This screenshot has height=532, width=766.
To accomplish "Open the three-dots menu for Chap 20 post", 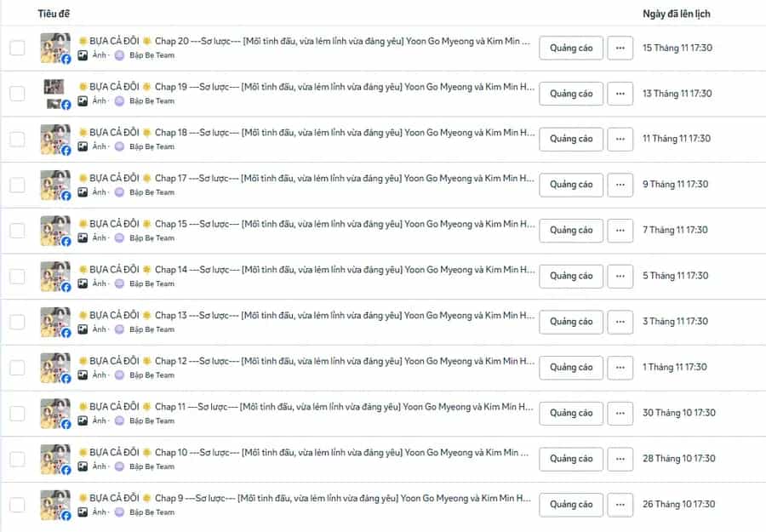I will pyautogui.click(x=620, y=48).
